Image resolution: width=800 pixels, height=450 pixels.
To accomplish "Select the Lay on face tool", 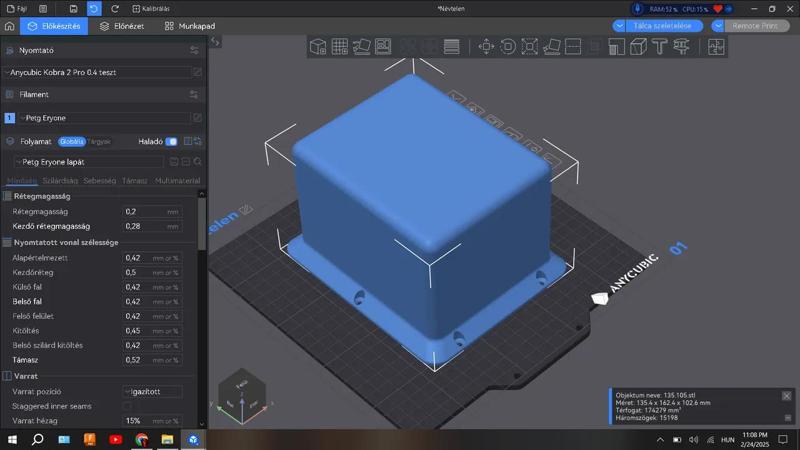I will pos(552,47).
